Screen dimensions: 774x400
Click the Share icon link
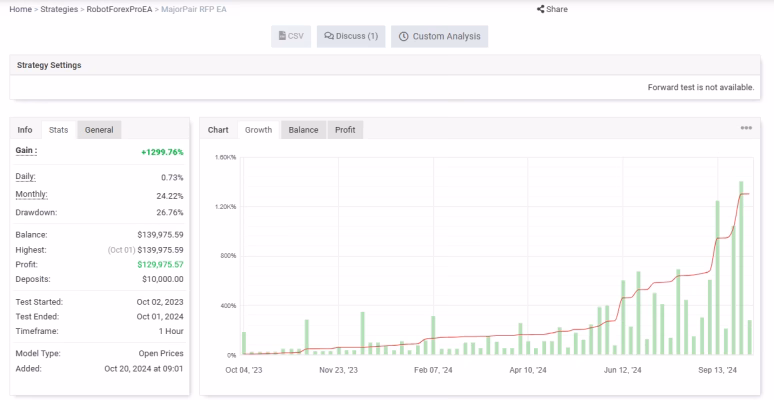552,9
